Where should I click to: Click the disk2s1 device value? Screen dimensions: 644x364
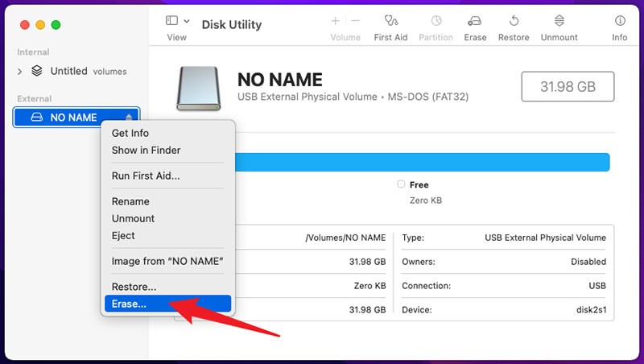click(591, 310)
